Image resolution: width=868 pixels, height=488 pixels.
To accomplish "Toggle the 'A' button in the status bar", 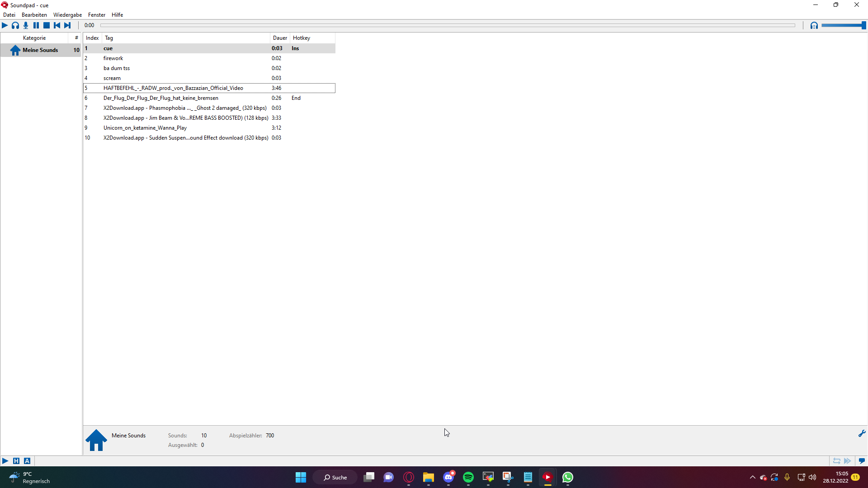I will pyautogui.click(x=27, y=461).
